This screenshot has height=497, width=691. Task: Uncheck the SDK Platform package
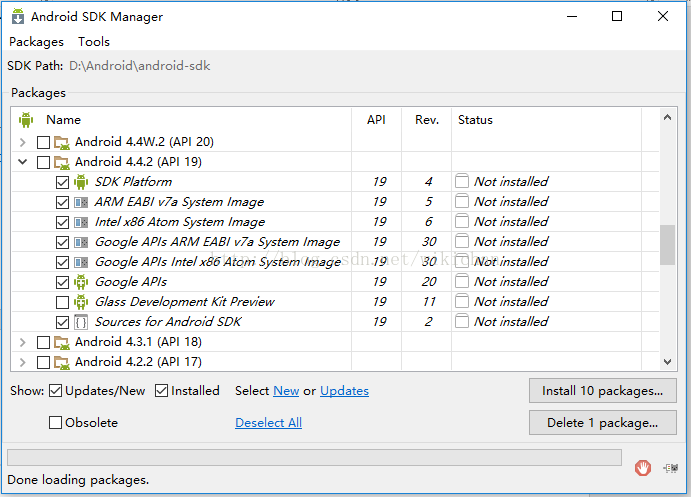[x=63, y=182]
